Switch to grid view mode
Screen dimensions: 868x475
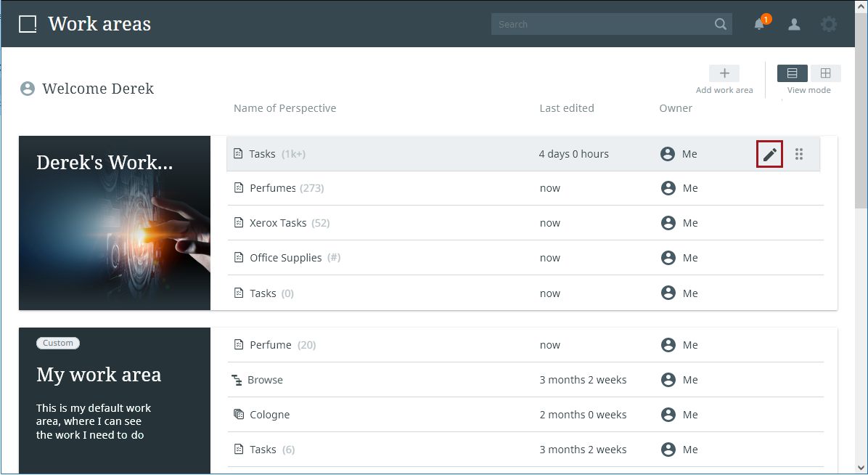(x=825, y=73)
